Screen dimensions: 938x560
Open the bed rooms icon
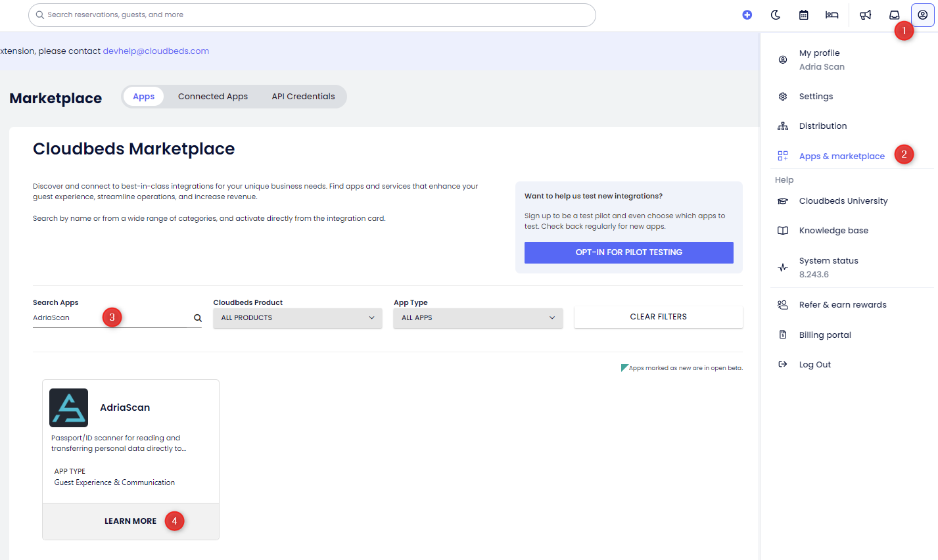point(832,14)
